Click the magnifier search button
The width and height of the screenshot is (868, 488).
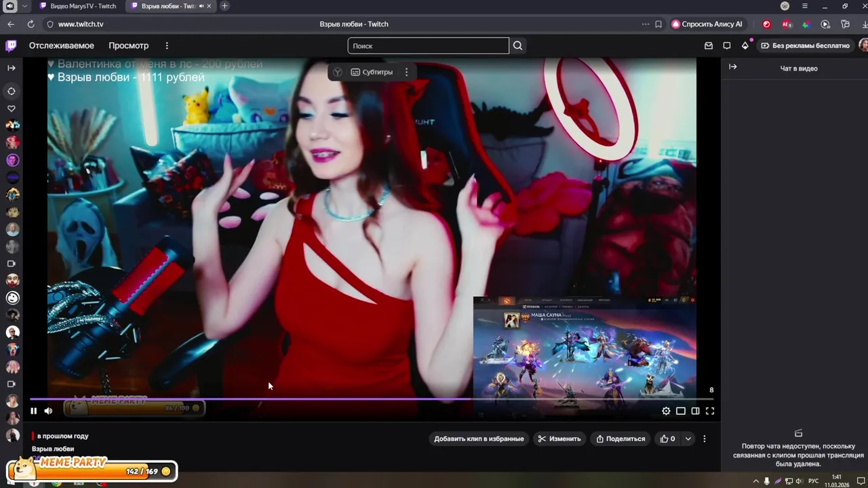tap(517, 45)
